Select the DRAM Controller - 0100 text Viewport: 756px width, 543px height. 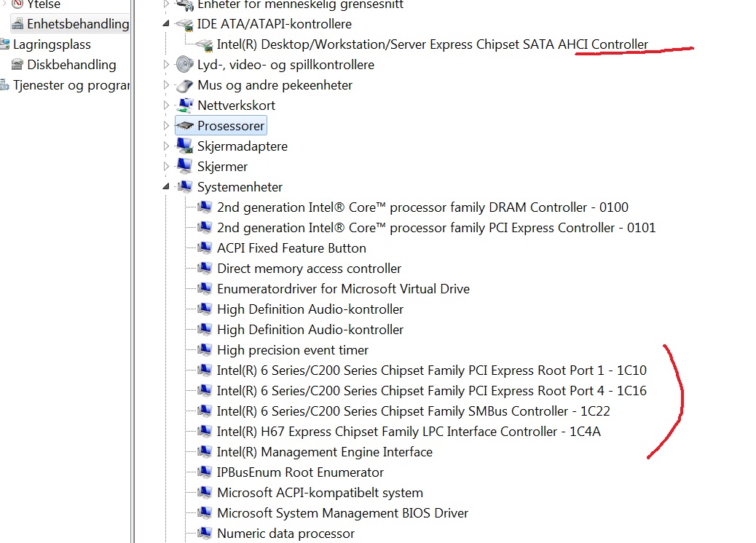[x=423, y=207]
